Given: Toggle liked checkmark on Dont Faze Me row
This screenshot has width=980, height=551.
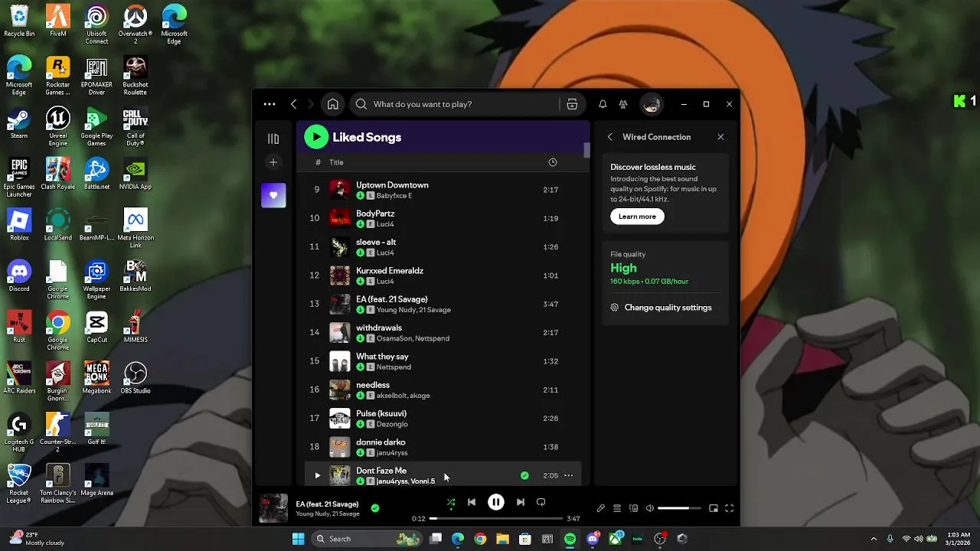Looking at the screenshot, I should tap(524, 476).
